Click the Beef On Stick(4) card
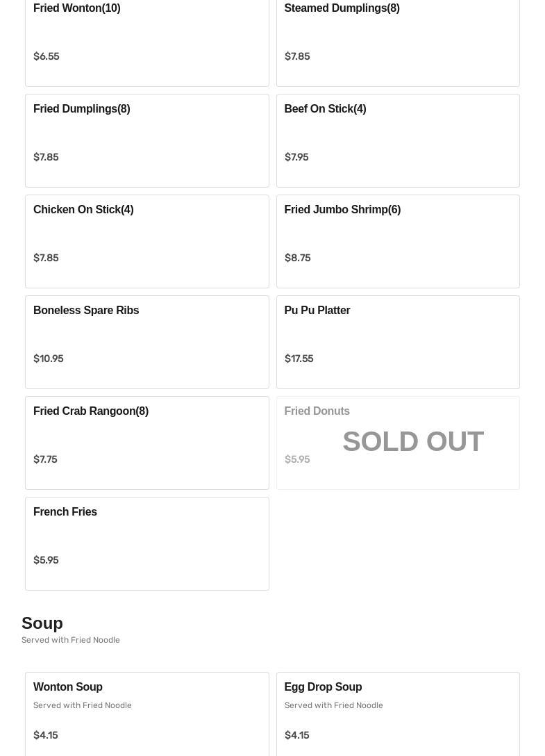 (397, 140)
